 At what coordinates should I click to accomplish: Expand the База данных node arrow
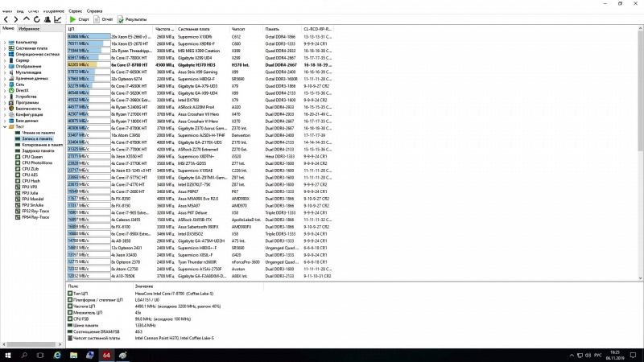coord(5,121)
